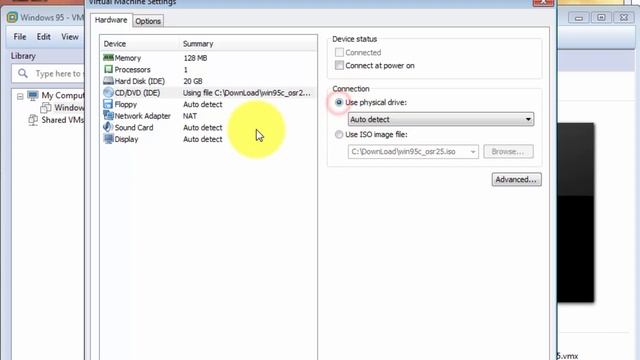Image resolution: width=640 pixels, height=360 pixels.
Task: Switch to the Hardware tab
Action: (x=111, y=20)
